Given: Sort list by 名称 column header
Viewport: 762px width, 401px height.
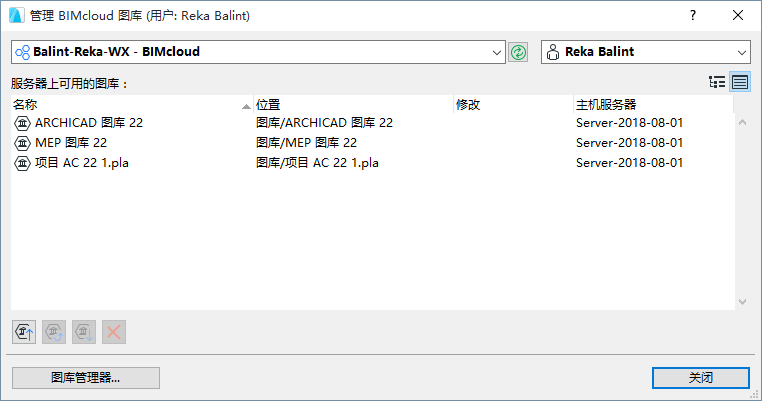Looking at the screenshot, I should click(x=132, y=105).
